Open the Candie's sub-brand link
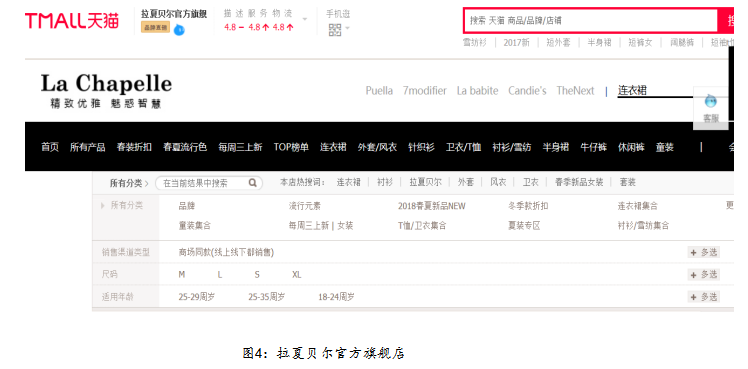The image size is (748, 369). coord(527,91)
